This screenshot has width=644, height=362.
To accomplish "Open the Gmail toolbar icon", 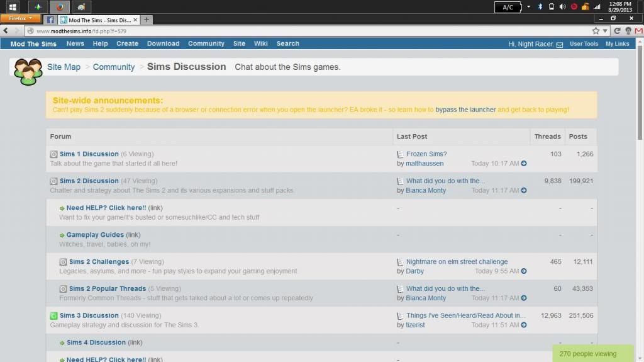I will [x=639, y=31].
